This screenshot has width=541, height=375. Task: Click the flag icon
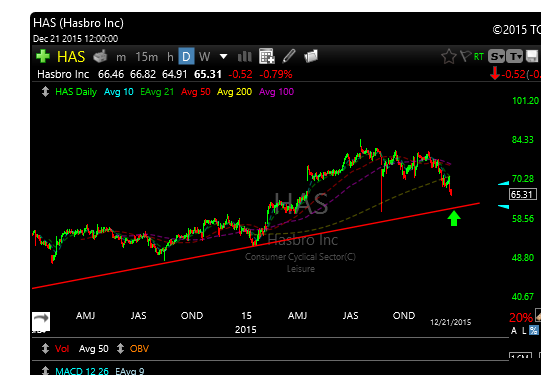(x=465, y=56)
